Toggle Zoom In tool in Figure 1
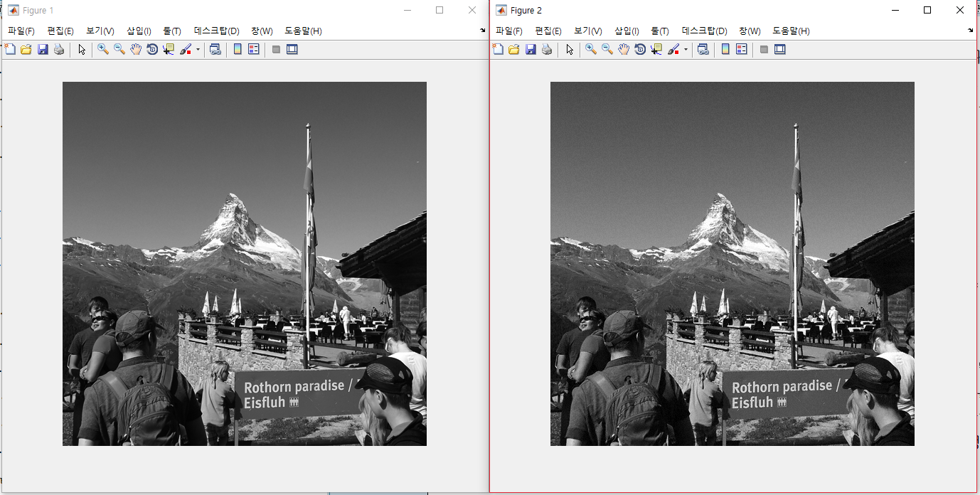The height and width of the screenshot is (495, 980). coord(103,50)
